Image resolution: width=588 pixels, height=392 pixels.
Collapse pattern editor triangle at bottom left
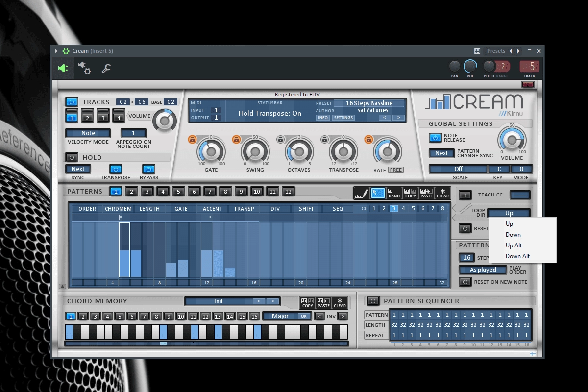tap(62, 286)
